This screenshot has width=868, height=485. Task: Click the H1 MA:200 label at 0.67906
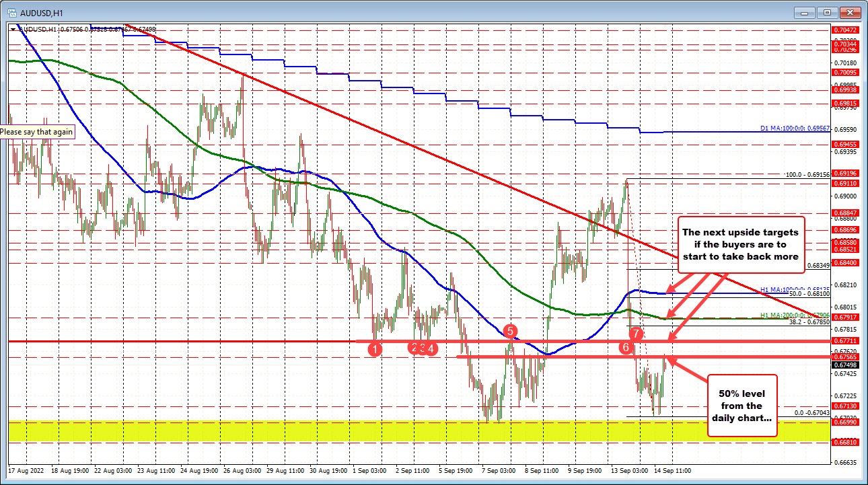point(794,315)
